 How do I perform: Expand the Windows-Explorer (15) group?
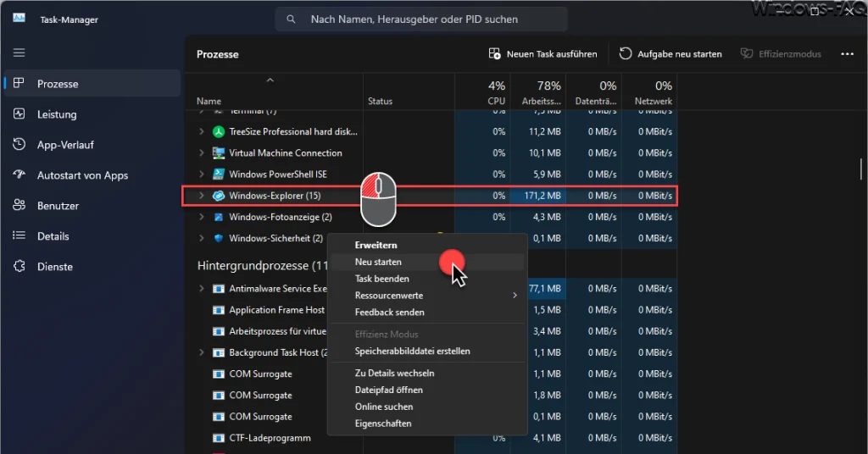[202, 196]
